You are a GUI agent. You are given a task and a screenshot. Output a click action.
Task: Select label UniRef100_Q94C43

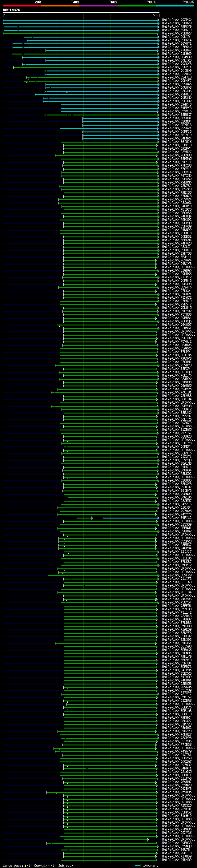point(176,104)
